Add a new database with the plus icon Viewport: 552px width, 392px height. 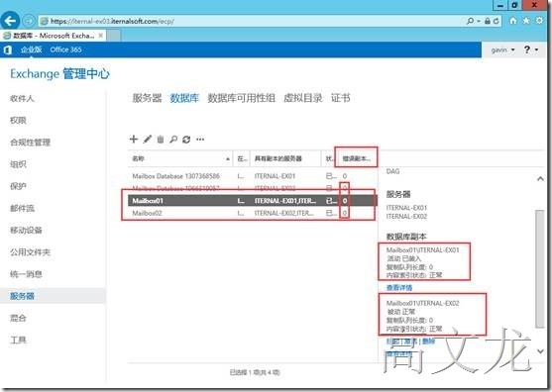[134, 140]
